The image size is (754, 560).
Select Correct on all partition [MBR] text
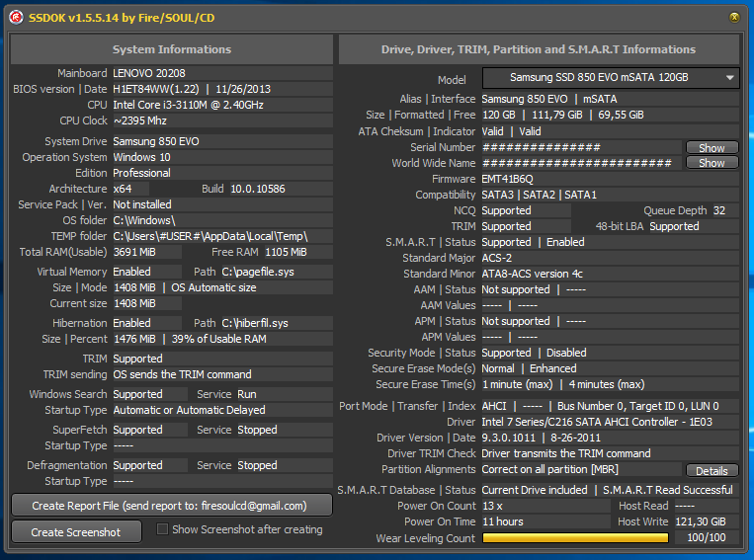(550, 469)
